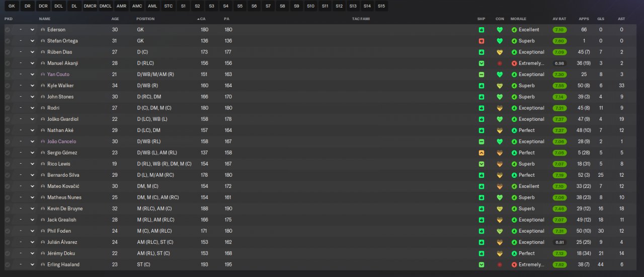Click the player info icon beside Yan Couto
Image resolution: width=644 pixels, height=277 pixels.
(43, 75)
